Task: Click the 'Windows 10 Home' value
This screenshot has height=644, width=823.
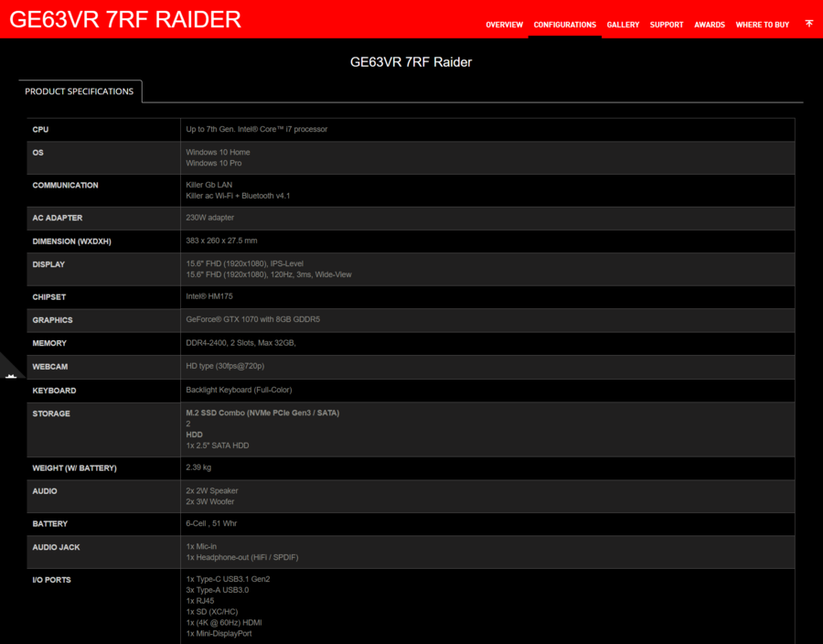Action: click(x=218, y=152)
